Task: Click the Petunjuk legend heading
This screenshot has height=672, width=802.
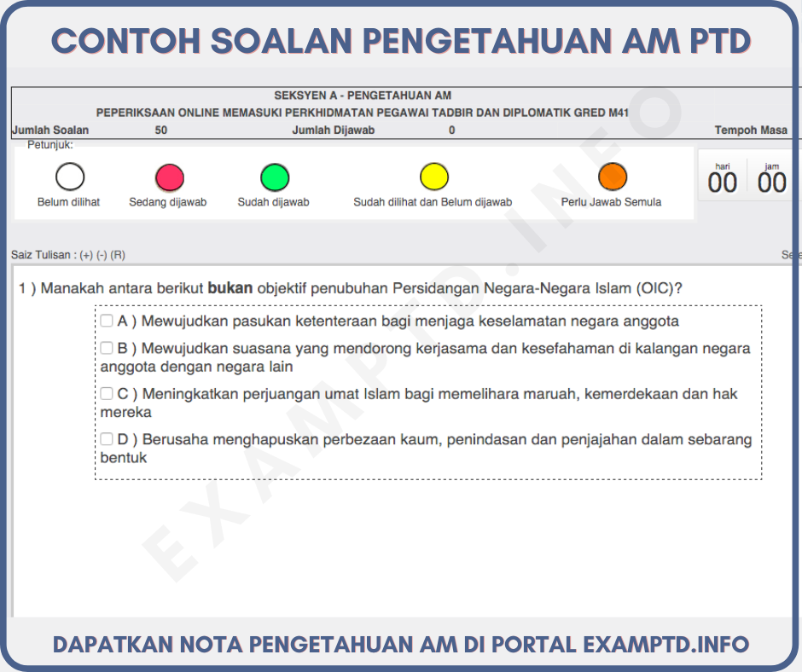Action: pyautogui.click(x=50, y=145)
